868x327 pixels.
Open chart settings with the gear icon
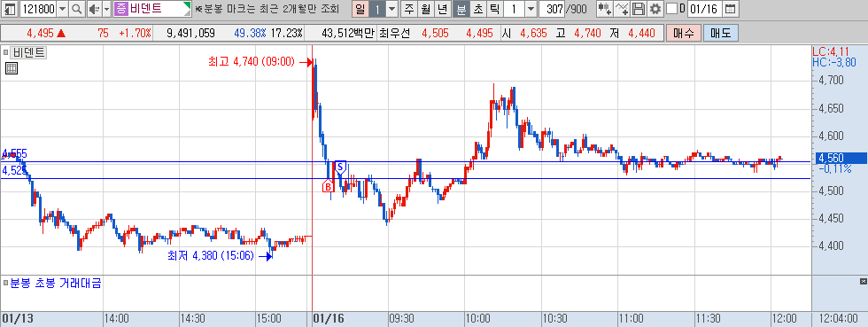[x=655, y=9]
